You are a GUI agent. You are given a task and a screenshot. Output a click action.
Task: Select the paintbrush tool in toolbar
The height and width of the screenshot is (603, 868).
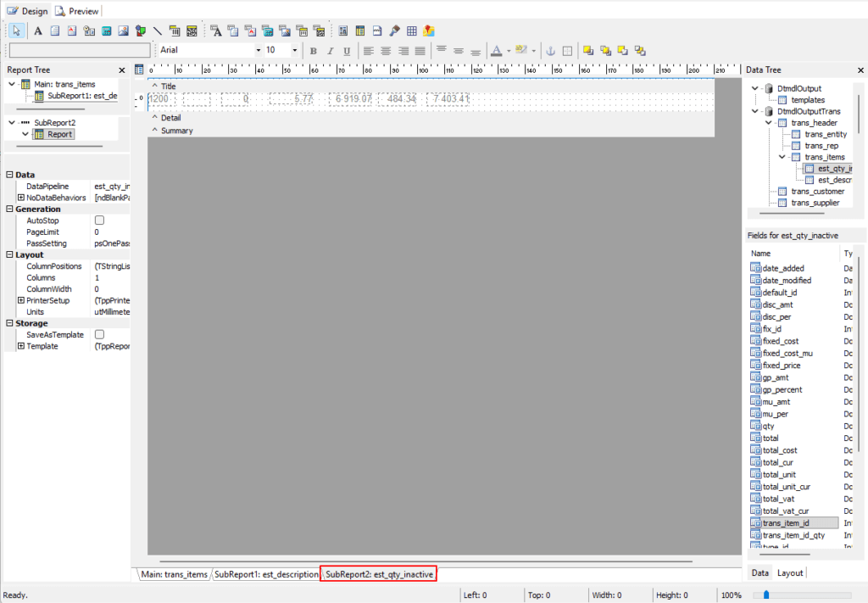(x=394, y=31)
